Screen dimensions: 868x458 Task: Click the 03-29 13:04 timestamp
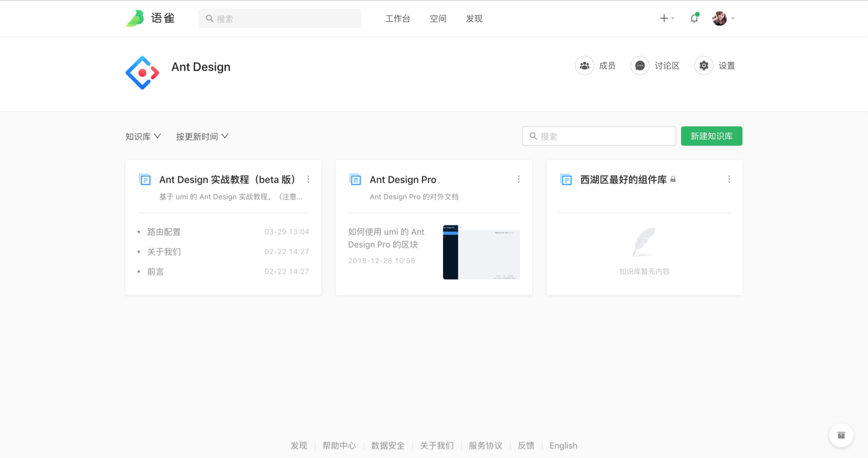[286, 232]
